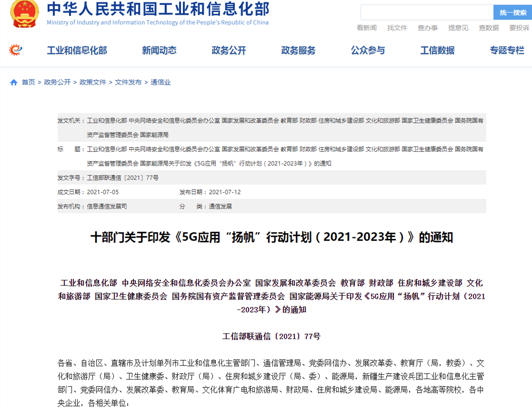Click the MIIT gear logo icon

(x=16, y=50)
